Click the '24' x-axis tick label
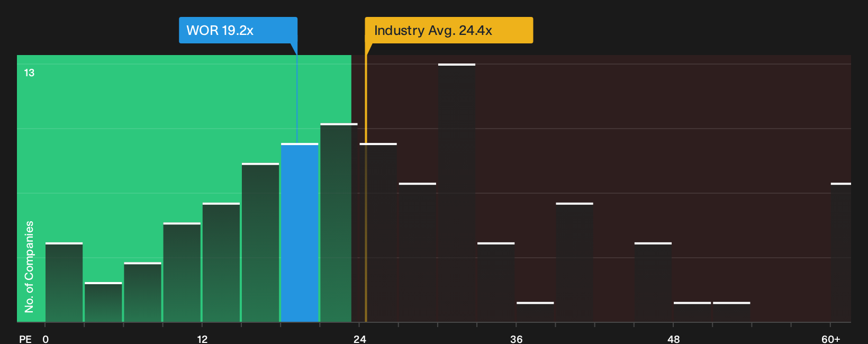This screenshot has height=344, width=868. [x=360, y=339]
